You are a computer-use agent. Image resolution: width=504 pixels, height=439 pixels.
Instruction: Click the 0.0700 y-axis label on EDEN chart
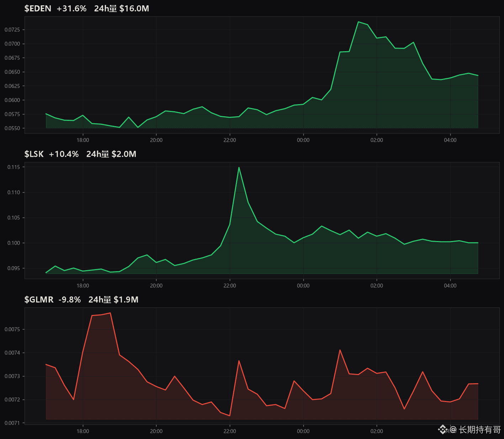(x=12, y=44)
